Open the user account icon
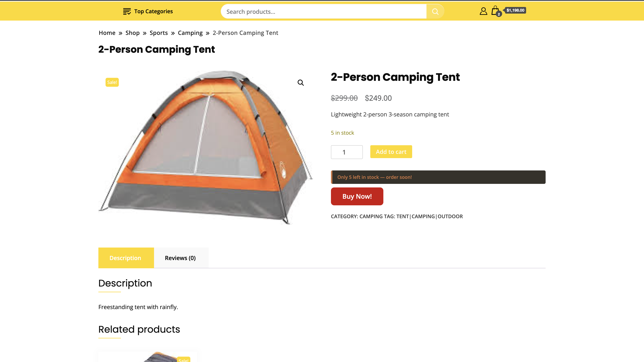The width and height of the screenshot is (644, 362). coord(483,11)
